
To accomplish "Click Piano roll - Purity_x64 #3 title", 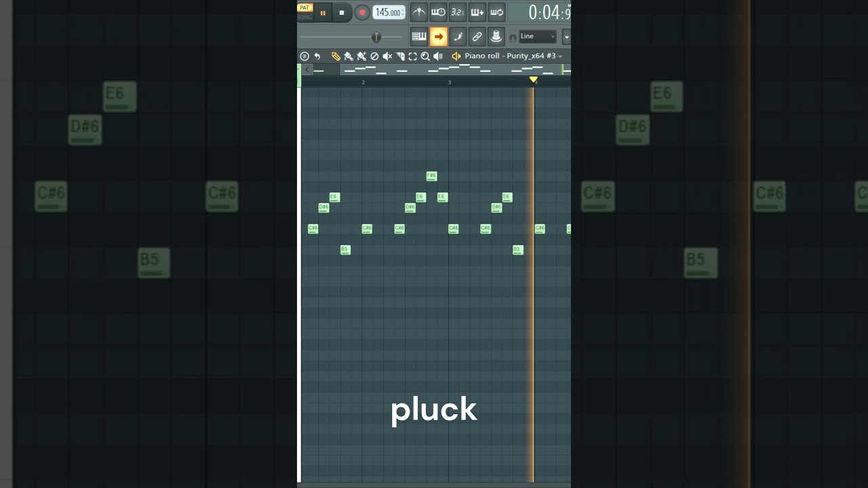I will tap(510, 56).
